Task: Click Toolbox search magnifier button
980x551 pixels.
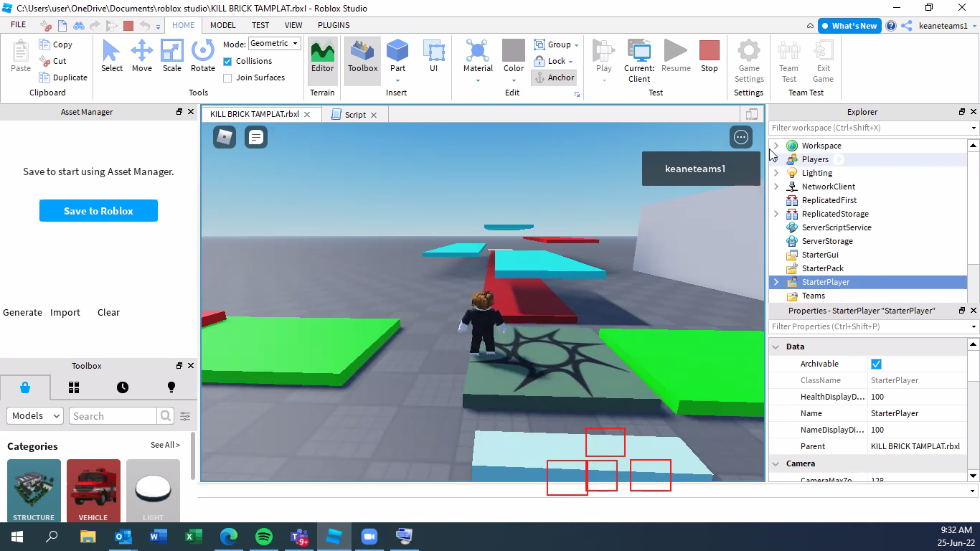Action: click(166, 415)
